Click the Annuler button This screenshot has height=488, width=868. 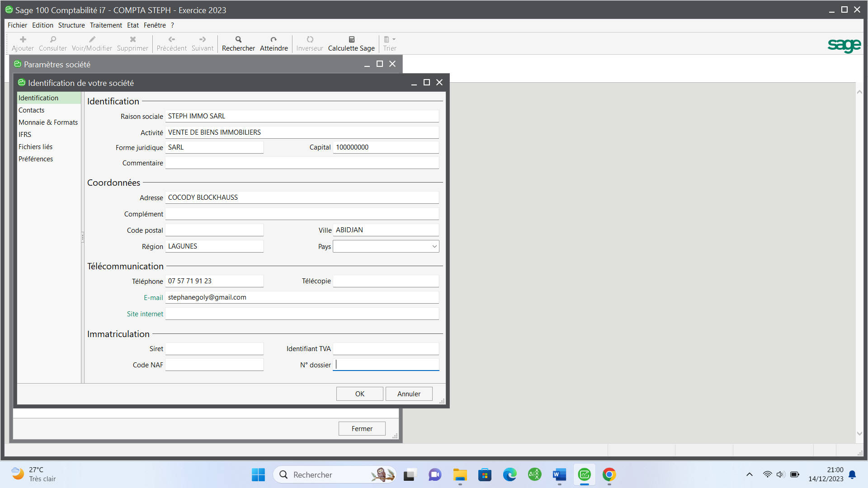(x=409, y=394)
